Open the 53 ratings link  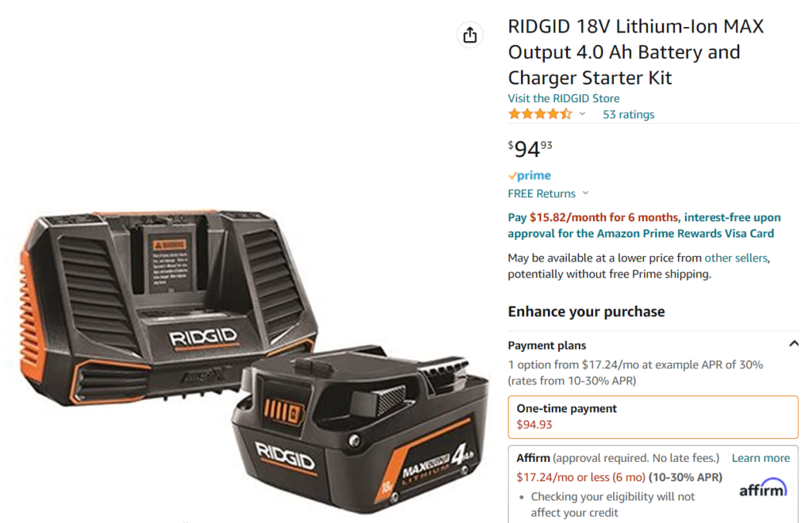(628, 114)
